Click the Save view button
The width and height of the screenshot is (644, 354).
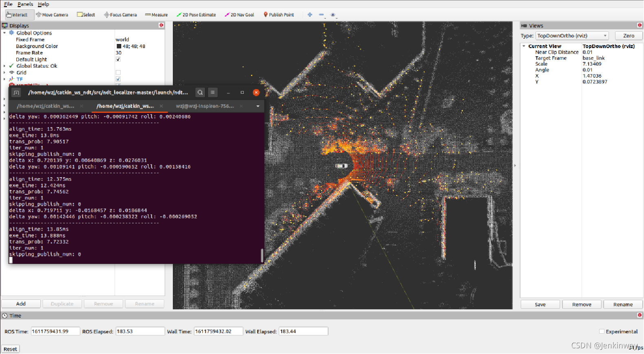click(x=540, y=305)
